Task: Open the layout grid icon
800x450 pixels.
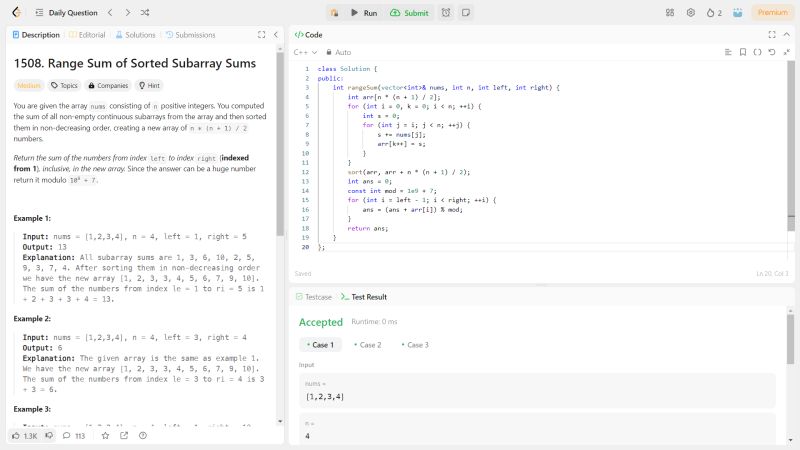Action: tap(669, 13)
